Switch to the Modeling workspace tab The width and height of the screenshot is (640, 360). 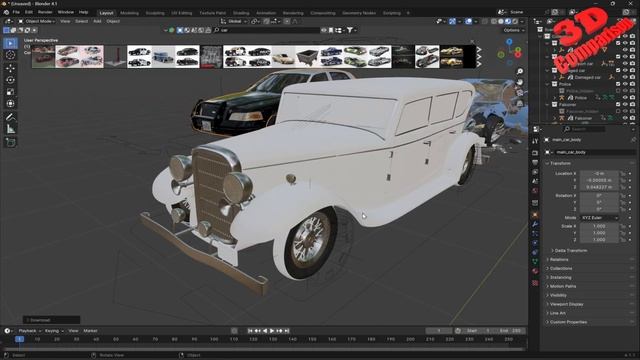(x=129, y=13)
